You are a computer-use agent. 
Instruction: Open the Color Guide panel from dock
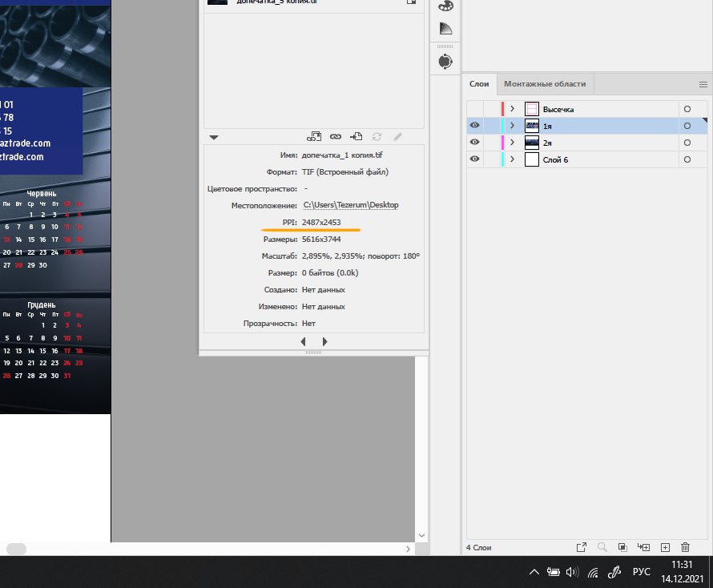click(445, 29)
